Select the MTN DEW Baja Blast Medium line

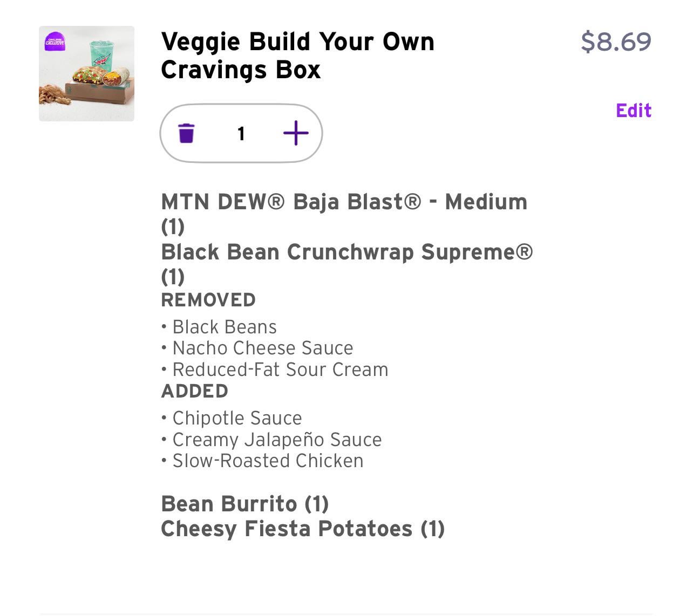(344, 202)
